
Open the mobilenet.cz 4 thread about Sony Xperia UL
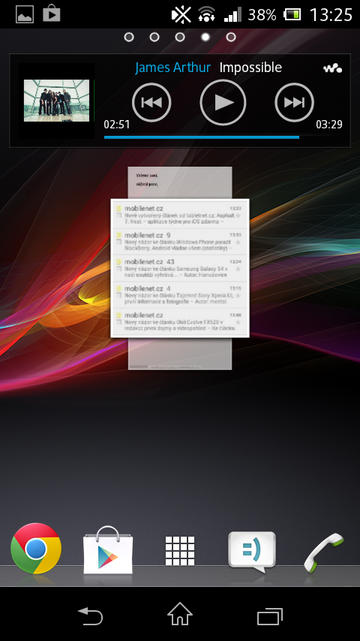tap(180, 295)
